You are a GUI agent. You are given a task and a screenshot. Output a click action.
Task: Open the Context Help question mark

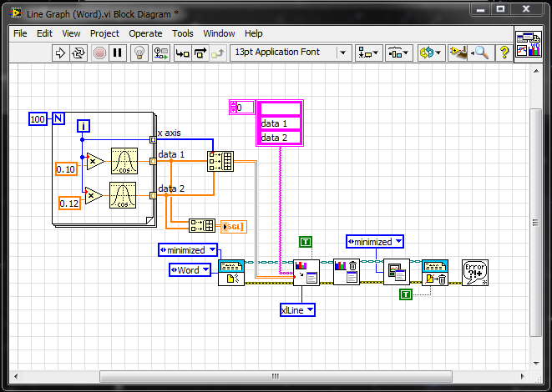504,53
